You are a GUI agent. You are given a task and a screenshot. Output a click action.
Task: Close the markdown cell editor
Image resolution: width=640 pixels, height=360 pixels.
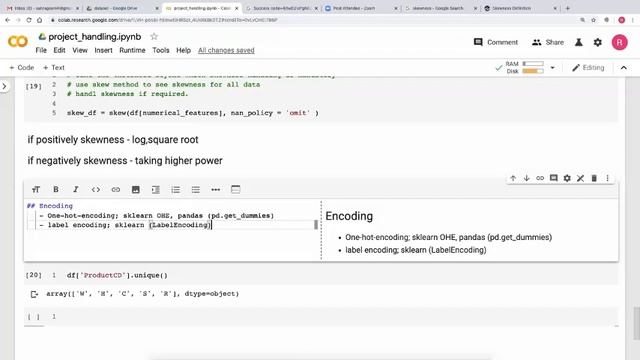[x=580, y=178]
